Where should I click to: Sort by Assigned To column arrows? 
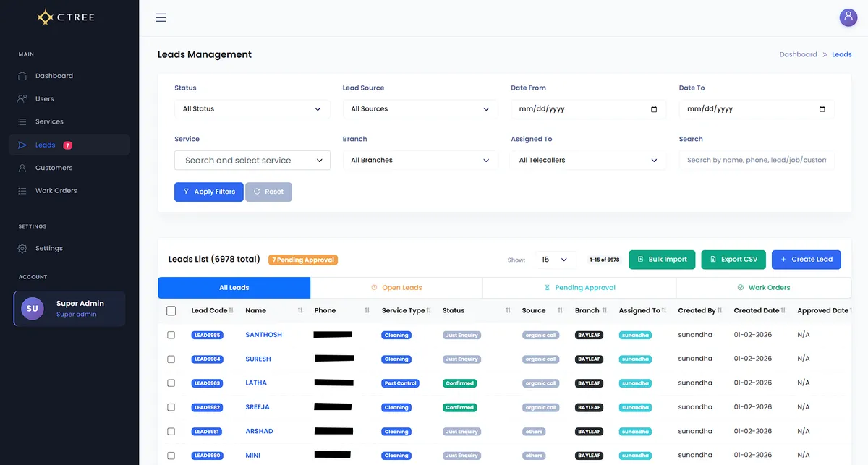pos(665,310)
